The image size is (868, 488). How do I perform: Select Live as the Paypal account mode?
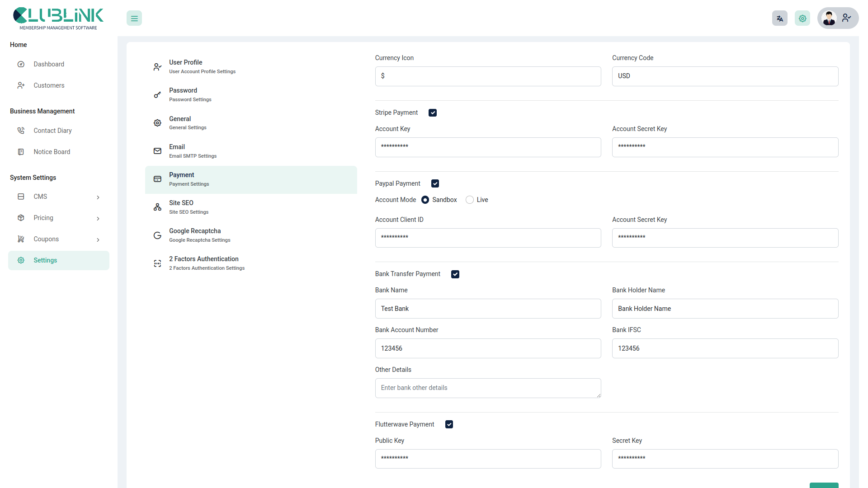469,199
